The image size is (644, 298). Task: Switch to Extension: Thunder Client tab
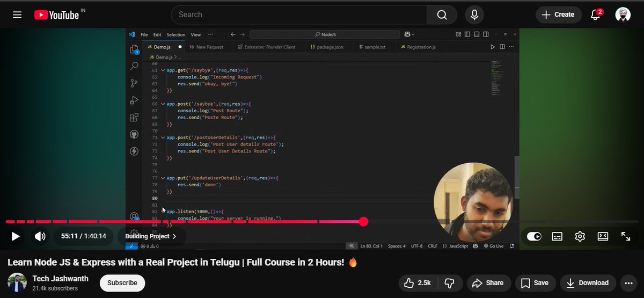click(x=269, y=47)
